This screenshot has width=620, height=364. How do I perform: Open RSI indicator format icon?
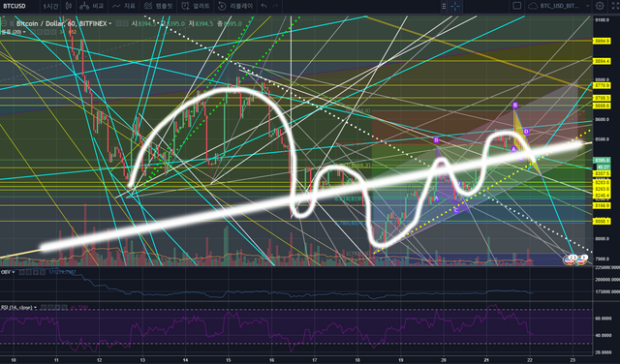[x=51, y=307]
